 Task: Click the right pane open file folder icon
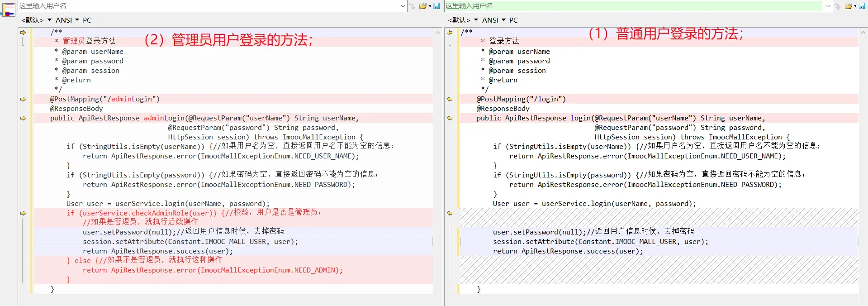click(849, 6)
